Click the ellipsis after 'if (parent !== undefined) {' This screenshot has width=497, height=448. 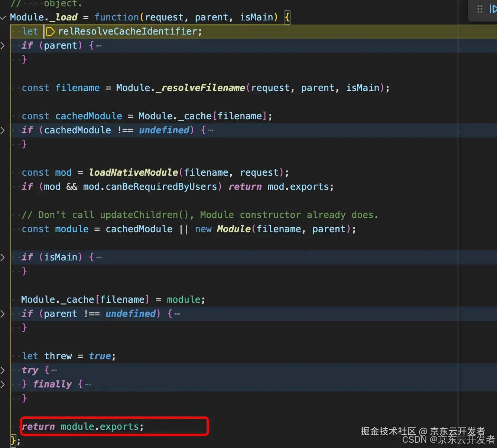[177, 314]
